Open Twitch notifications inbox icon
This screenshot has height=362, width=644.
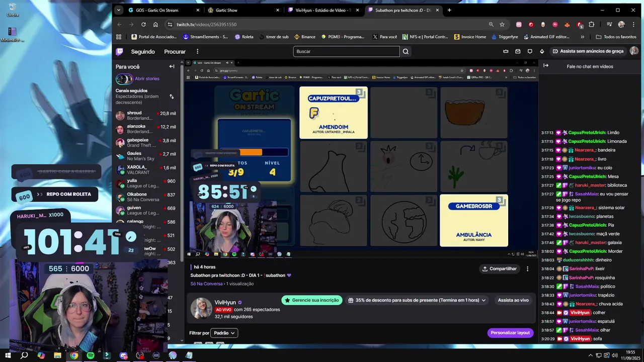click(518, 51)
